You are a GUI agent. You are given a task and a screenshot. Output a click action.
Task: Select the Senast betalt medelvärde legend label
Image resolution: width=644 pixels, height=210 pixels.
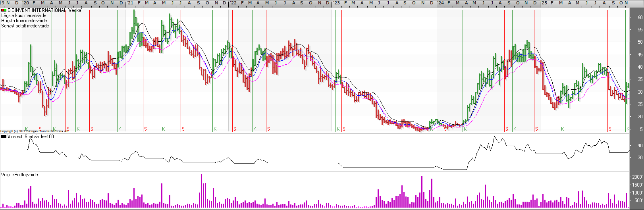click(x=25, y=26)
